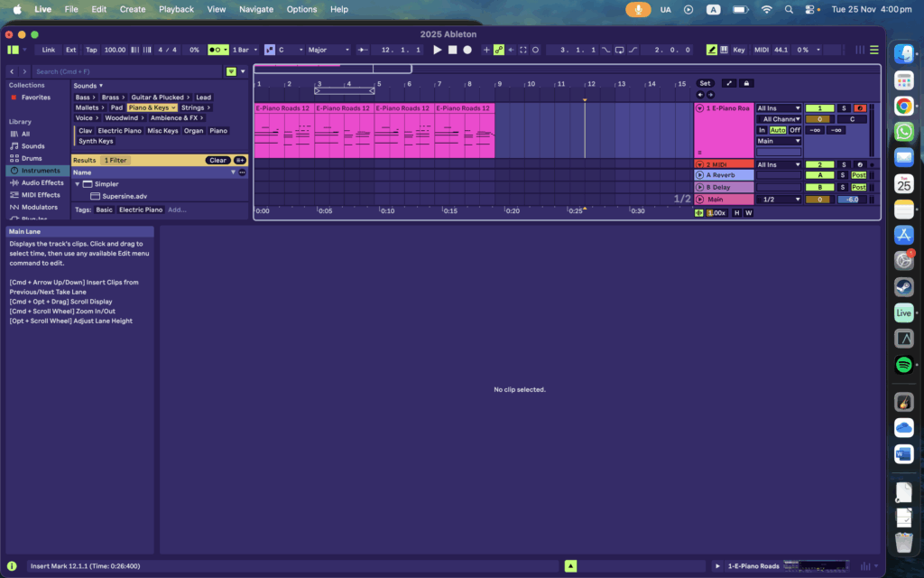Click the Clear filter button
This screenshot has width=924, height=578.
click(x=217, y=160)
